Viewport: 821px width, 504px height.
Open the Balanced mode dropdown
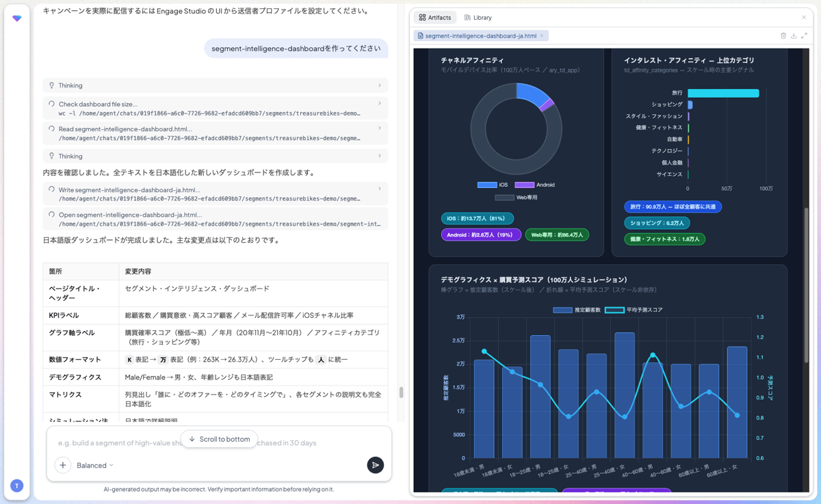click(94, 465)
